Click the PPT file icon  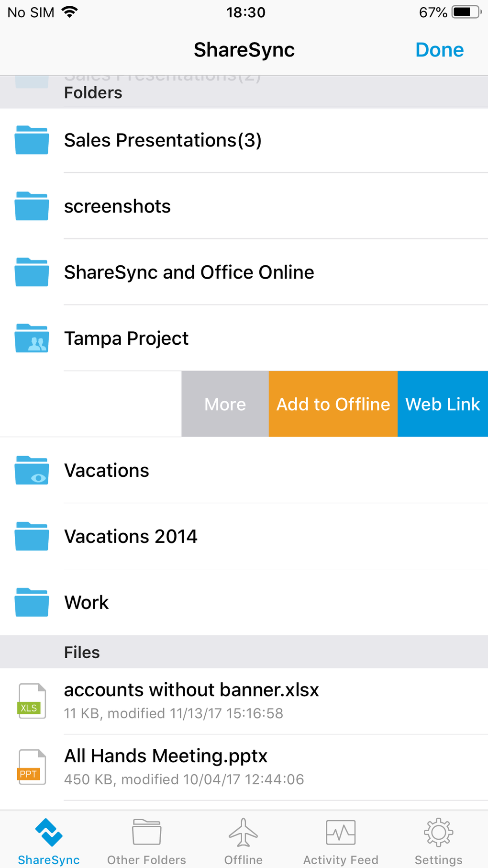pos(32,767)
